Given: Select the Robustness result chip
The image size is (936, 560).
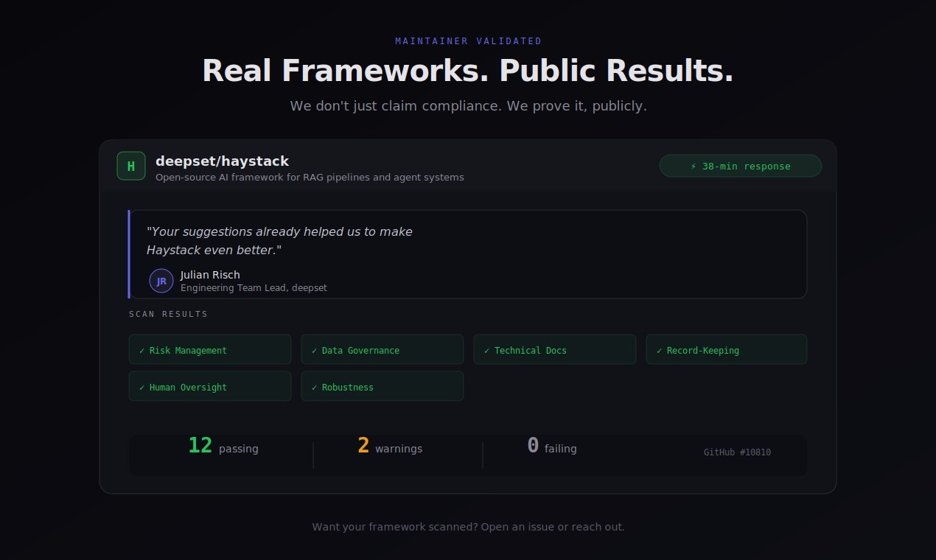Looking at the screenshot, I should point(383,386).
